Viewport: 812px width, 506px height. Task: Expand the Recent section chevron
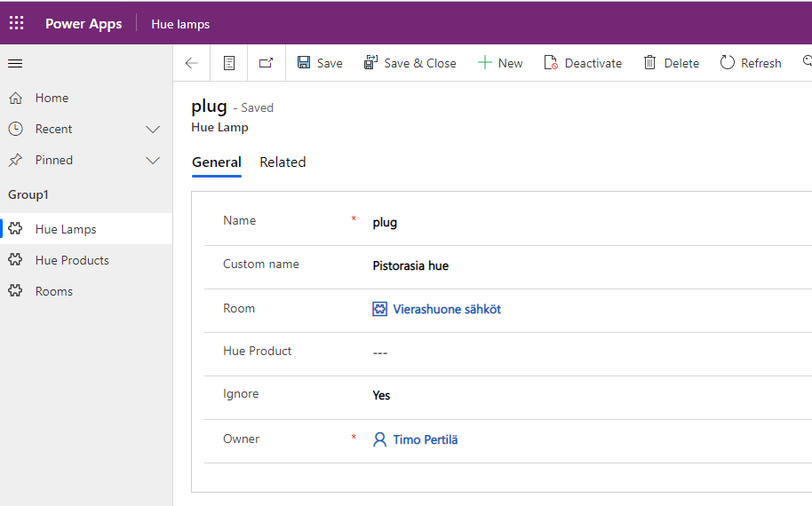click(x=153, y=130)
